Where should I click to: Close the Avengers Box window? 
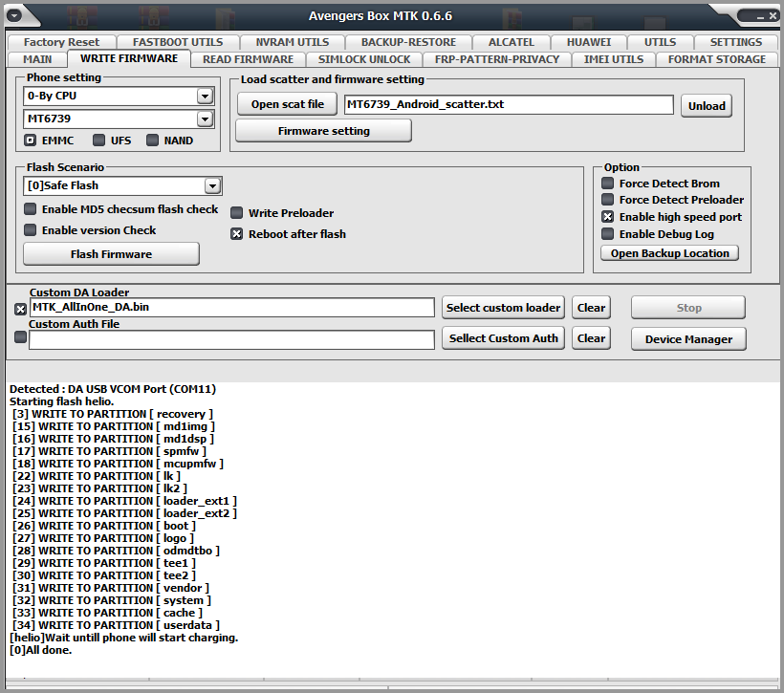click(773, 16)
